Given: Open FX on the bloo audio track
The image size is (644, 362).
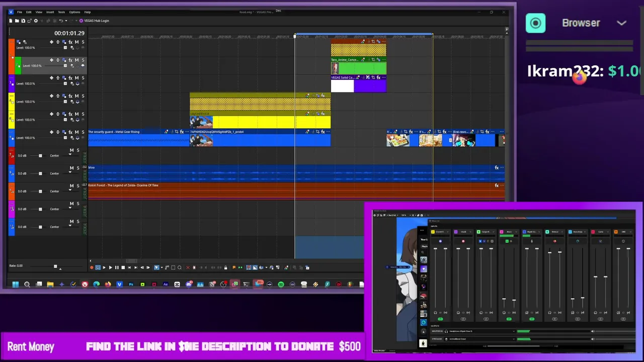Looking at the screenshot, I should (x=497, y=167).
